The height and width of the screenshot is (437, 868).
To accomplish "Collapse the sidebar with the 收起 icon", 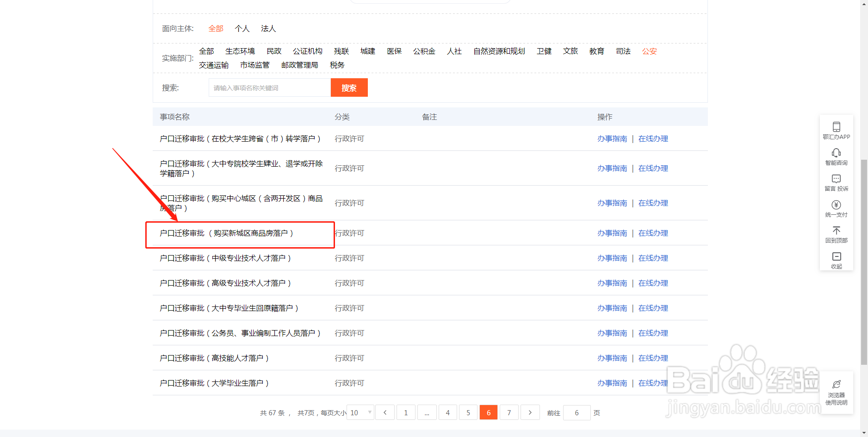I will point(836,259).
